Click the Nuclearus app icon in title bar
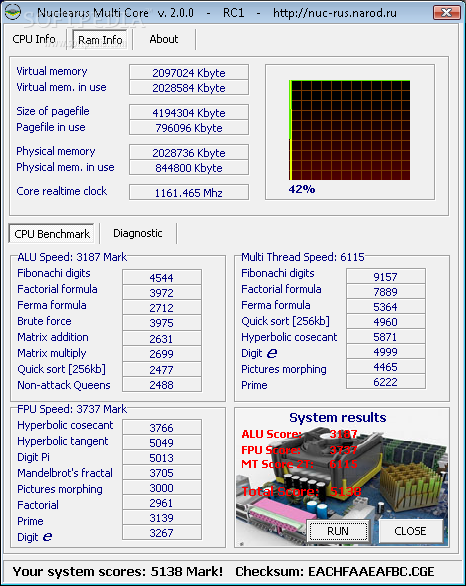This screenshot has width=466, height=586. tap(12, 12)
